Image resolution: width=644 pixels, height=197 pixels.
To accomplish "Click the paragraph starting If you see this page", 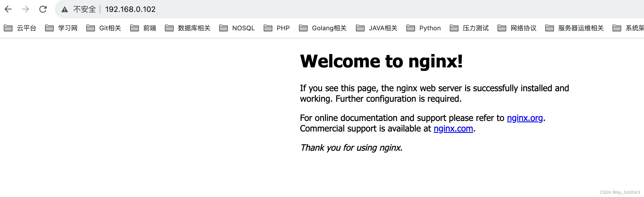I will point(434,94).
